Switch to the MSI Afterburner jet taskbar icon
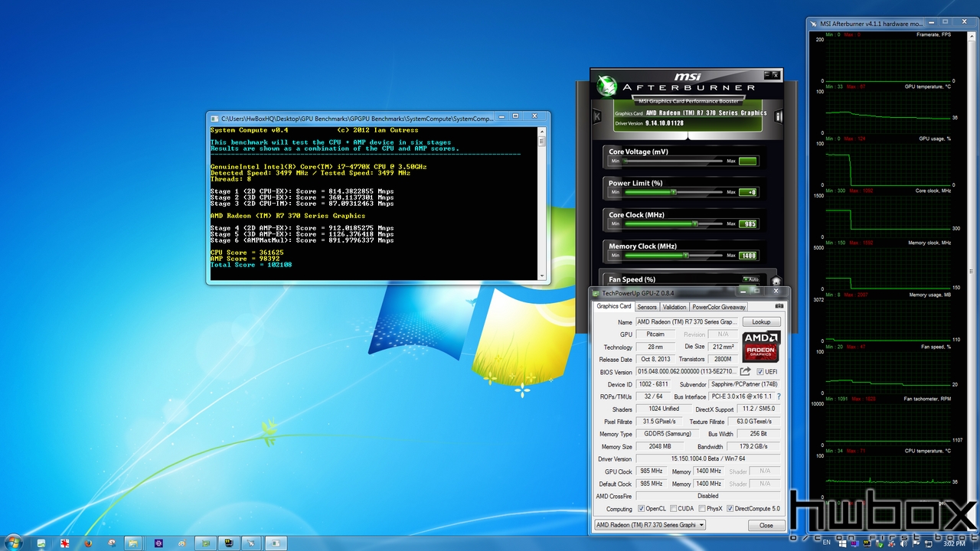The image size is (980, 551). point(251,543)
